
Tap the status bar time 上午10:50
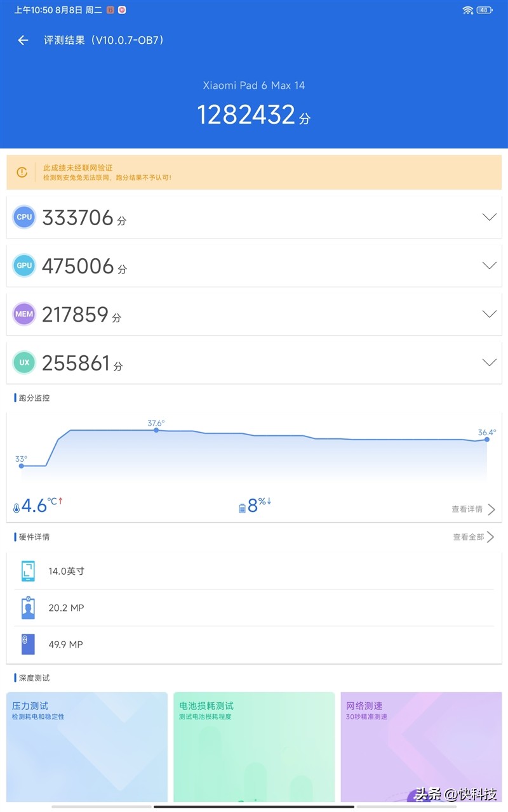click(33, 10)
